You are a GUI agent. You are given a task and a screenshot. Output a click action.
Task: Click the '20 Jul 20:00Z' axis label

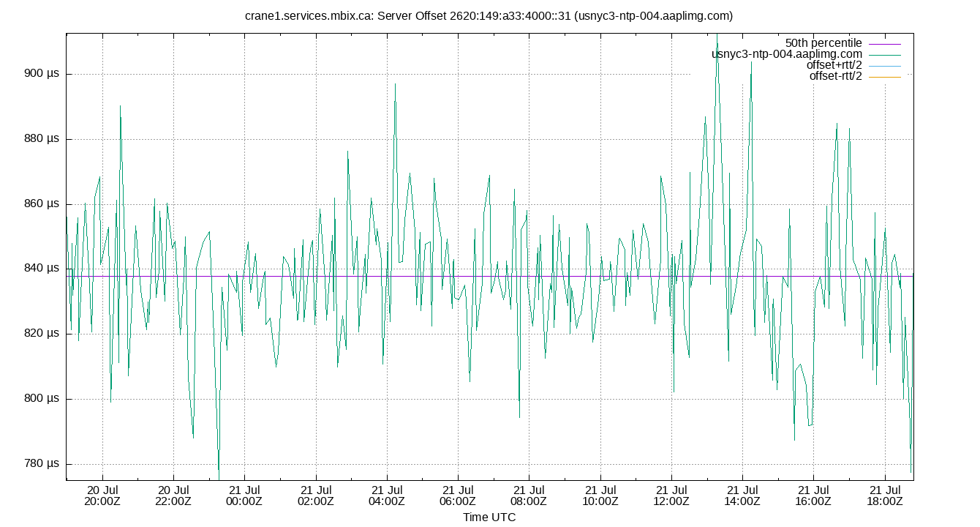click(x=102, y=496)
